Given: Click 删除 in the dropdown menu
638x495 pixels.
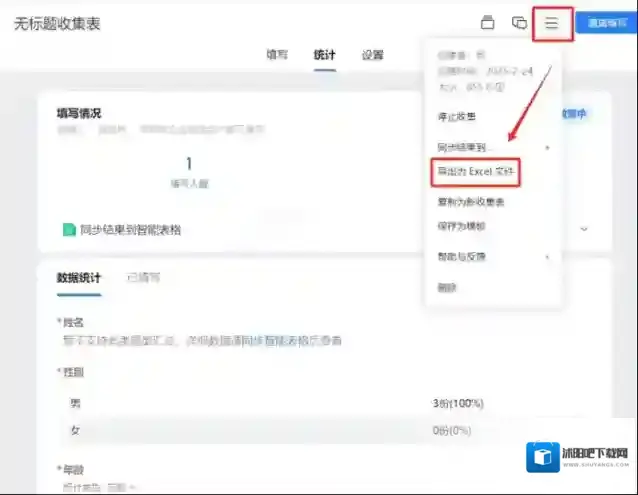Looking at the screenshot, I should pos(447,288).
